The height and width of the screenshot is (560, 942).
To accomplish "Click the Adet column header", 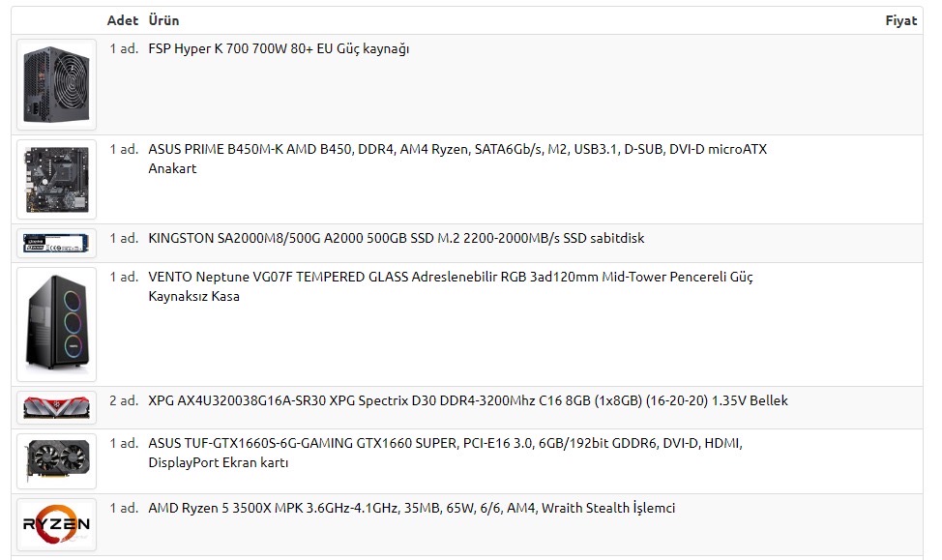I will click(123, 20).
